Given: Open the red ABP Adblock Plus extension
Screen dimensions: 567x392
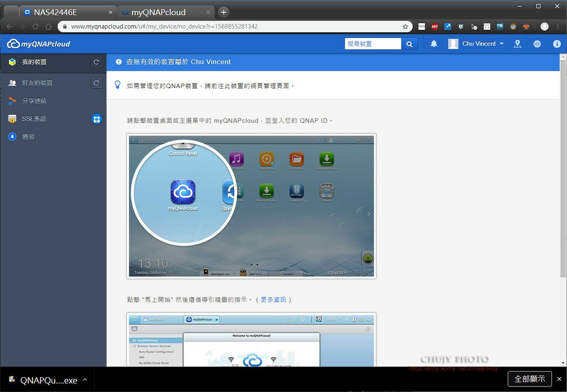Looking at the screenshot, I should coord(435,27).
